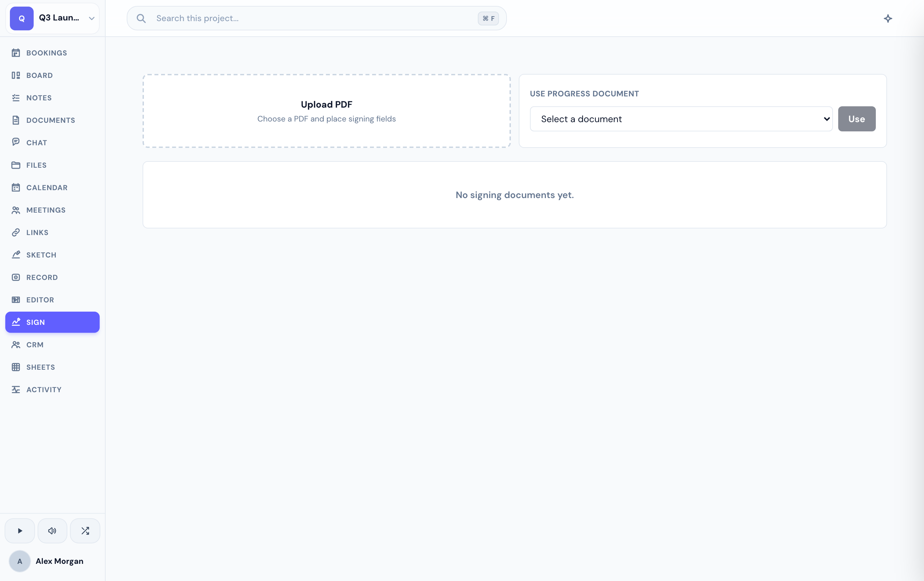Expand the Q3 Launch project switcher chevron
This screenshot has width=924, height=581.
click(92, 18)
